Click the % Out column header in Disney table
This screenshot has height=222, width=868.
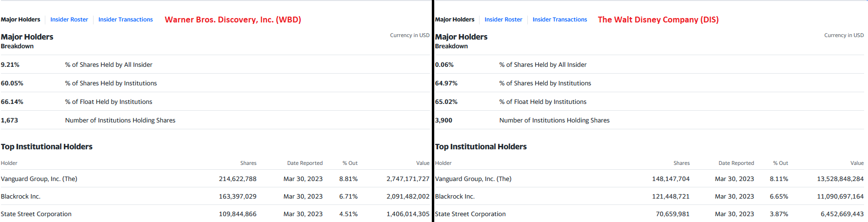click(780, 163)
